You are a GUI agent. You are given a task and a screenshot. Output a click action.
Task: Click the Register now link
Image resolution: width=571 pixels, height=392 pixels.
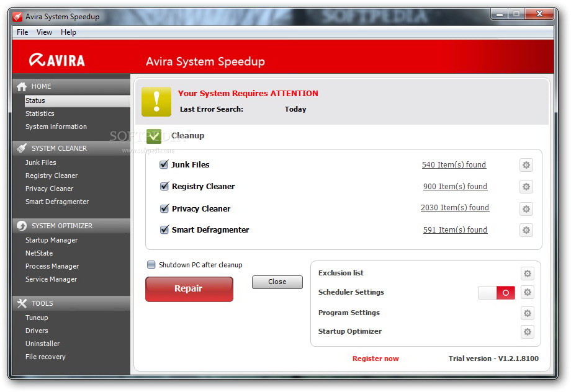[375, 359]
